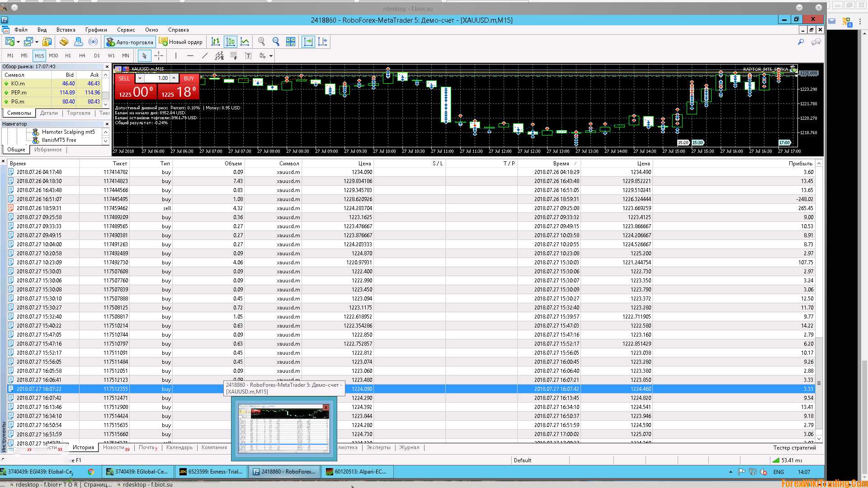Open the Журнал tab in toolbox
The image size is (868, 488).
tap(409, 447)
